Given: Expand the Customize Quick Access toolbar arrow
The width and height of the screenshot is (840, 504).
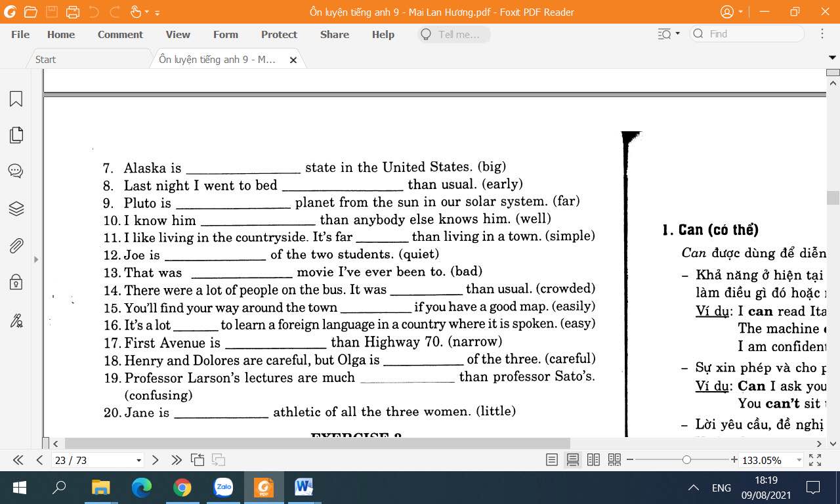Looking at the screenshot, I should point(157,12).
